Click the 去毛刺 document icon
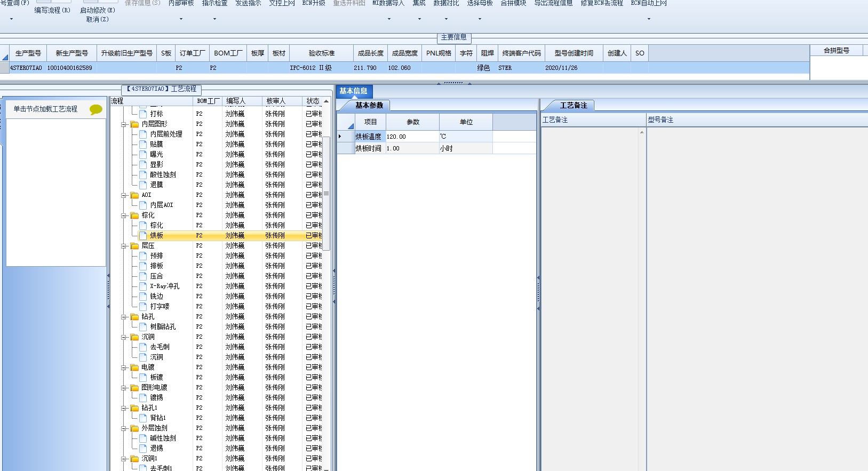The image size is (868, 471). click(143, 347)
